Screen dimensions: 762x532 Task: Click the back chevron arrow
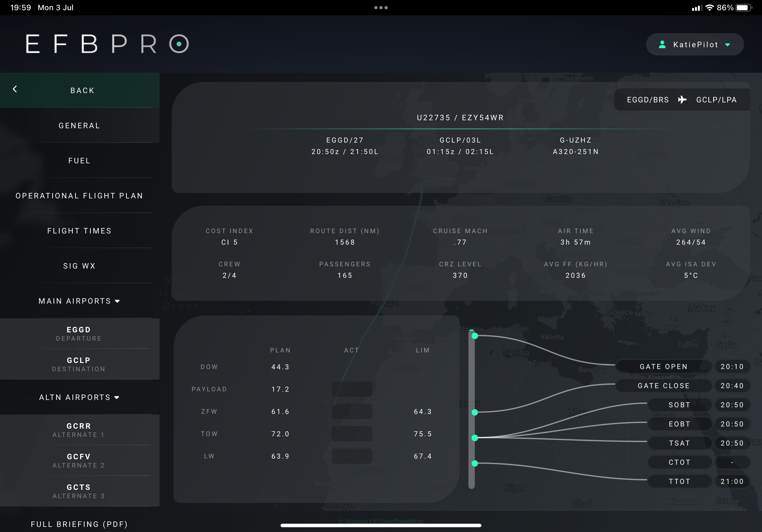tap(15, 89)
